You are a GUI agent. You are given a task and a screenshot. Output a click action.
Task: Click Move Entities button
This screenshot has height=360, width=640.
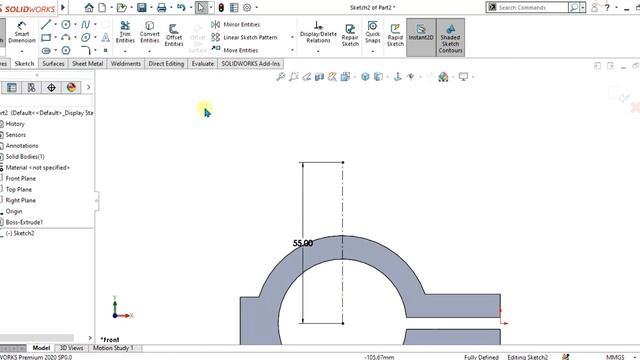(235, 50)
